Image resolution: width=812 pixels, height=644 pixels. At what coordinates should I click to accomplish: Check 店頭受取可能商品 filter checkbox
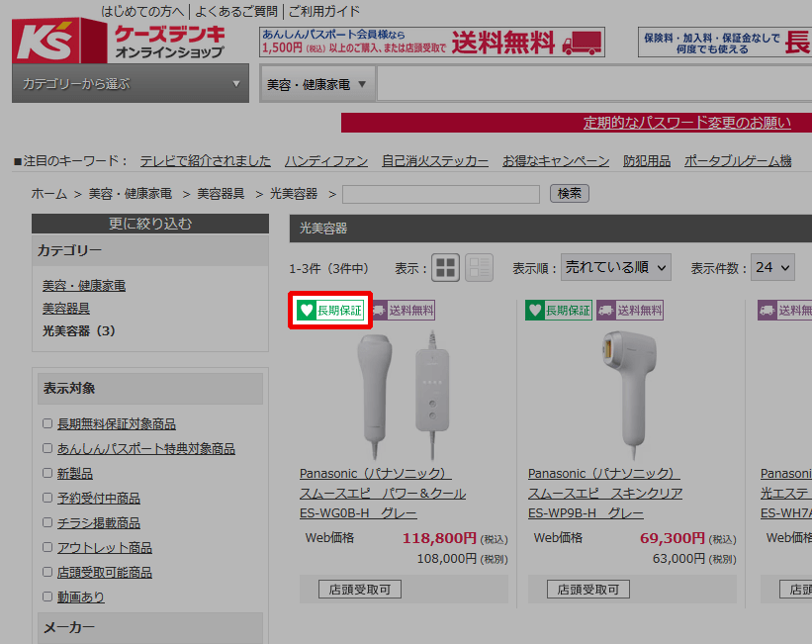coord(47,572)
